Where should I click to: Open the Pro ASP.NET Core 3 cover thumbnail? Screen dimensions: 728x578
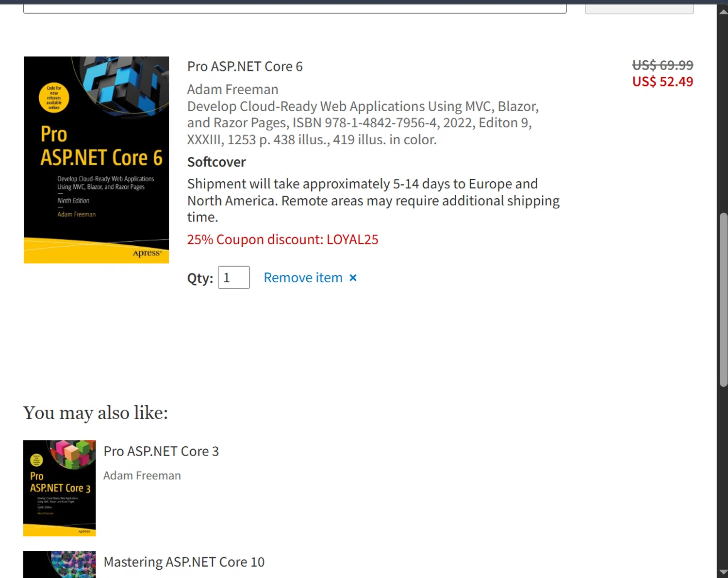point(59,488)
